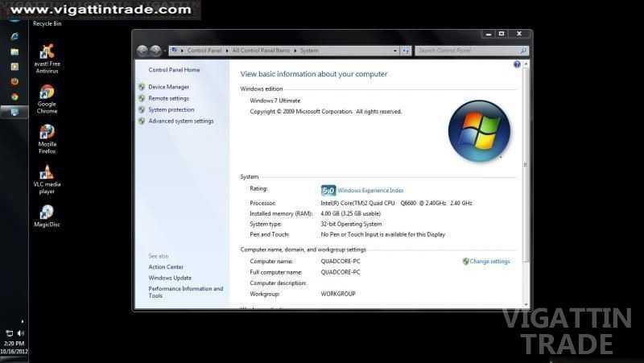Screen dimensions: 644x363
Task: Click the System protection shield icon
Action: coord(142,109)
